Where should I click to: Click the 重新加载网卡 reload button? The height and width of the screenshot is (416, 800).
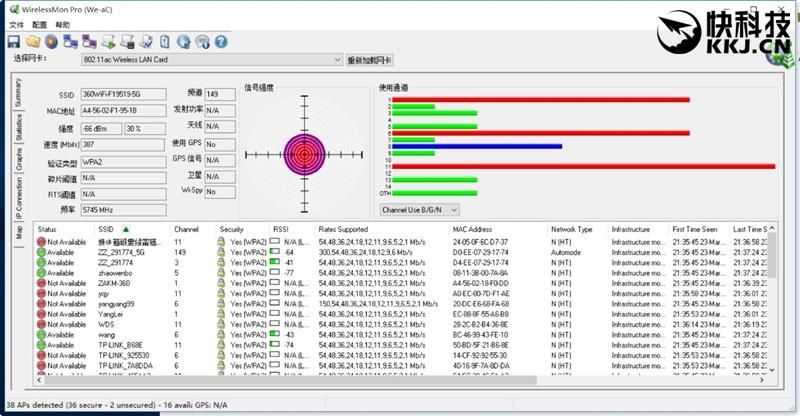[x=369, y=60]
